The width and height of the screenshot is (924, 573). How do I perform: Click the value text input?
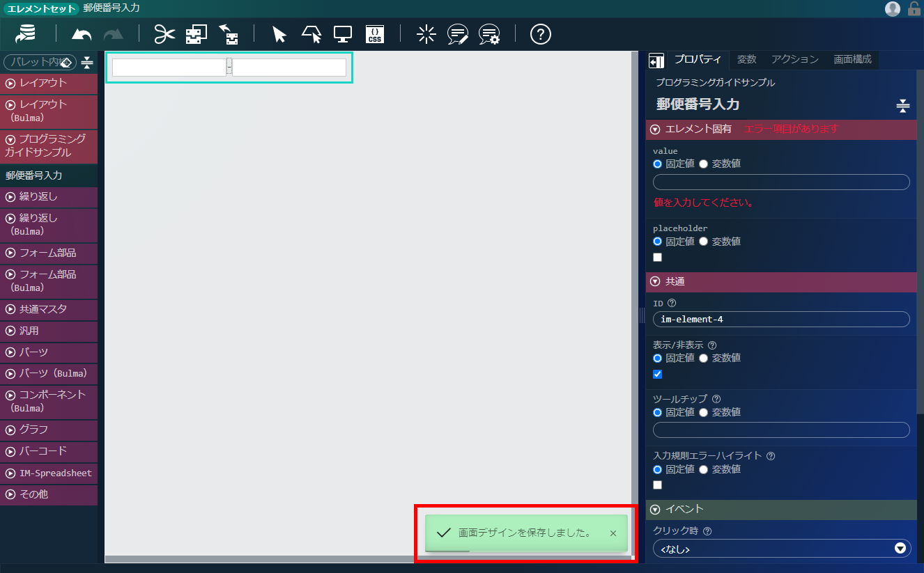click(781, 182)
